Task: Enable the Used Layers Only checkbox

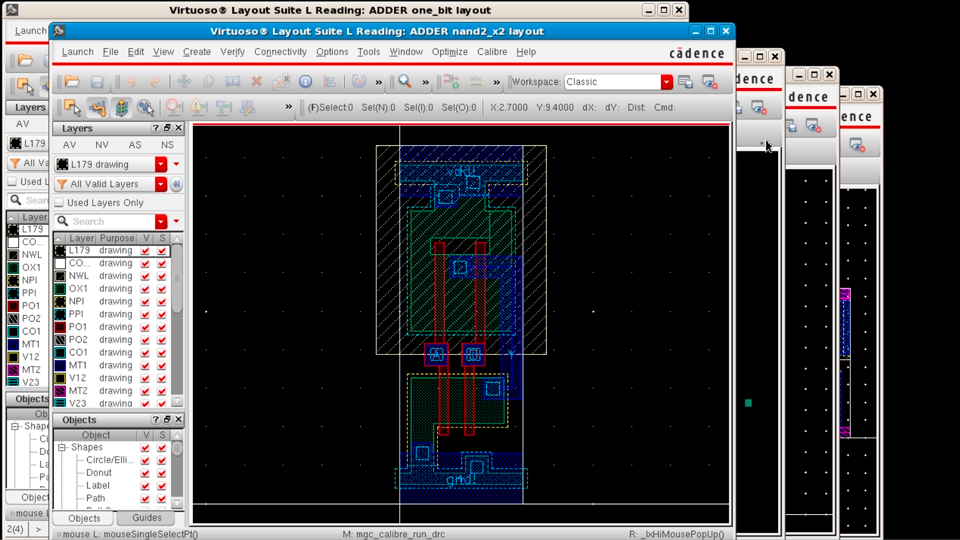Action: [59, 202]
